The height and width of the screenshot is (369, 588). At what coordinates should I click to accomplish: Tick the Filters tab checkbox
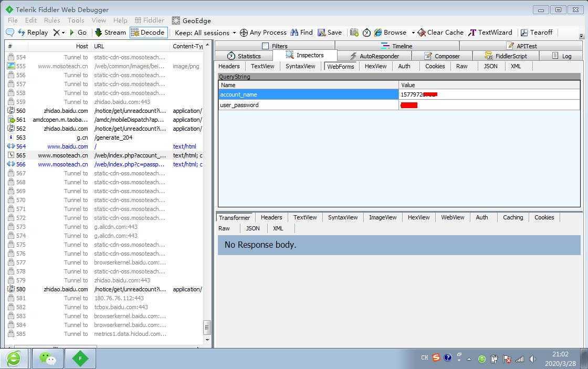point(265,46)
